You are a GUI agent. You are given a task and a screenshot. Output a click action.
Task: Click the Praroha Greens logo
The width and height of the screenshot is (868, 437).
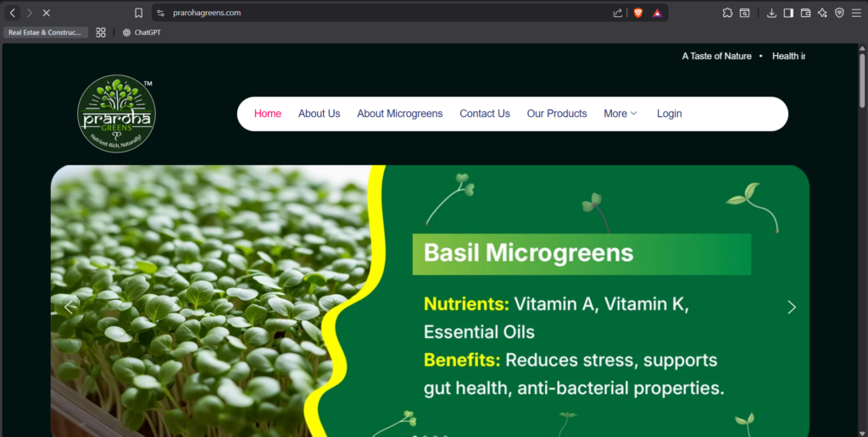click(117, 114)
